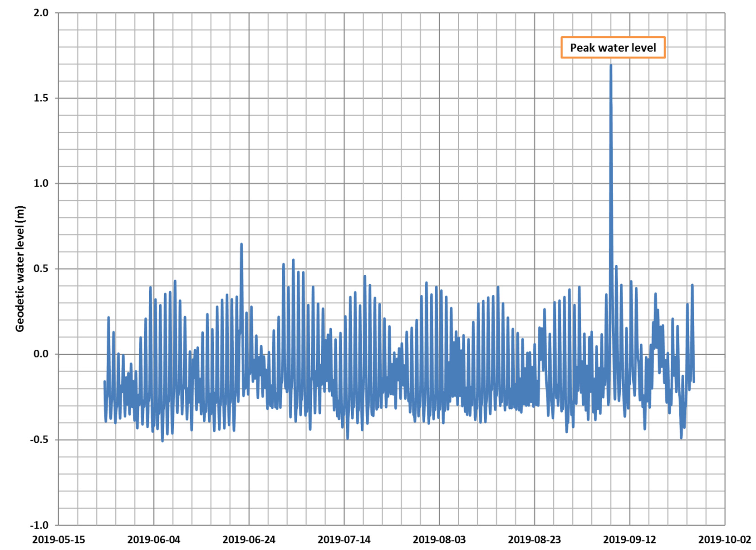Click the "Peak water level" annotation box
The width and height of the screenshot is (756, 550).
pos(613,48)
